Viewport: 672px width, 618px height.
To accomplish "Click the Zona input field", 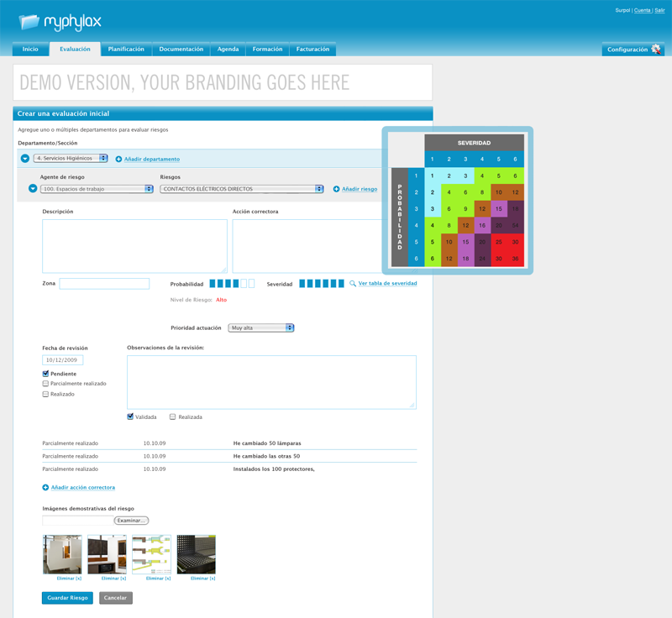I will point(104,284).
